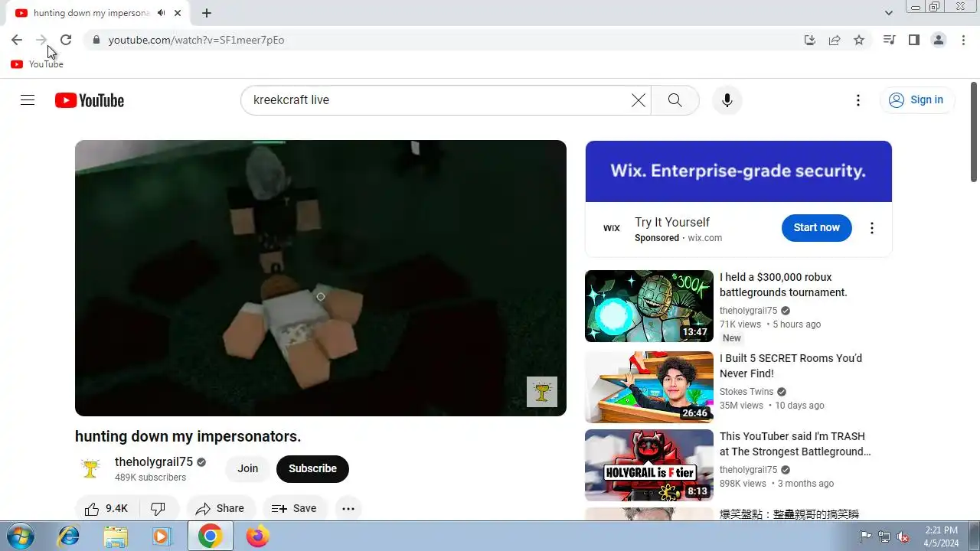Launch Internet Explorer from taskbar
The height and width of the screenshot is (551, 980).
tap(68, 536)
